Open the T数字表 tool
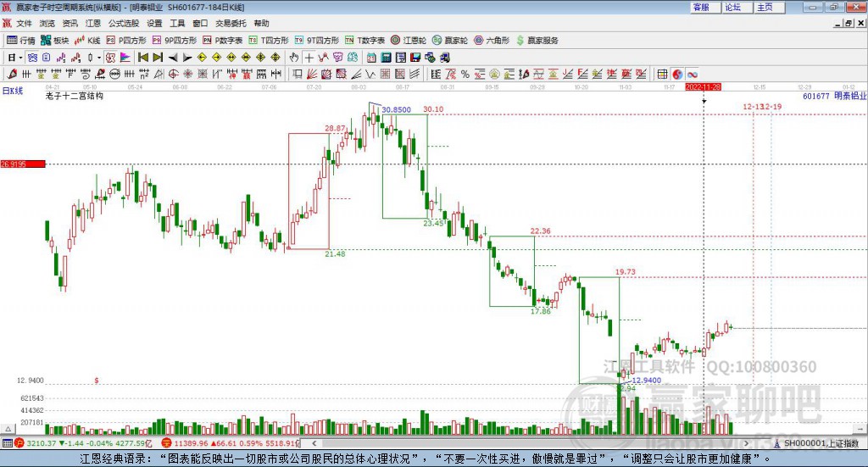 [x=364, y=41]
